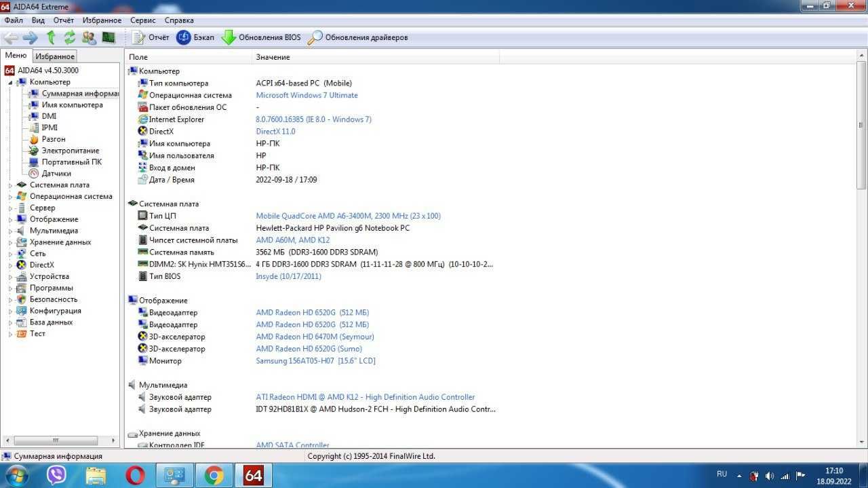This screenshot has width=868, height=488.
Task: Open the Insyde (10/17/2011) BIOS link
Action: pyautogui.click(x=288, y=276)
